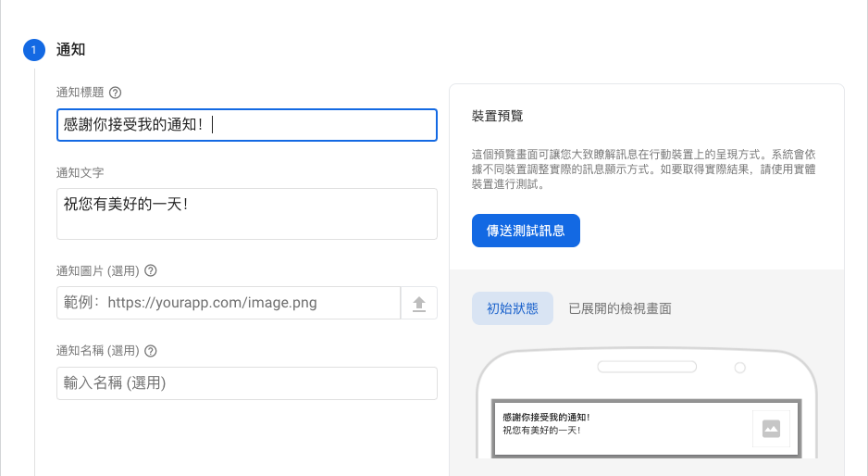
Task: Click the 通知名稱 (選用) label
Action: [98, 351]
